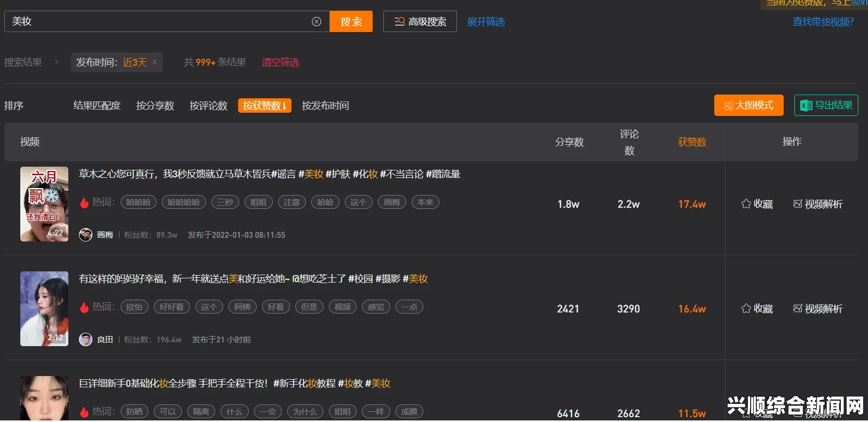The image size is (868, 422).
Task: Open 视频解析 for 画梅 video
Action: pyautogui.click(x=818, y=204)
